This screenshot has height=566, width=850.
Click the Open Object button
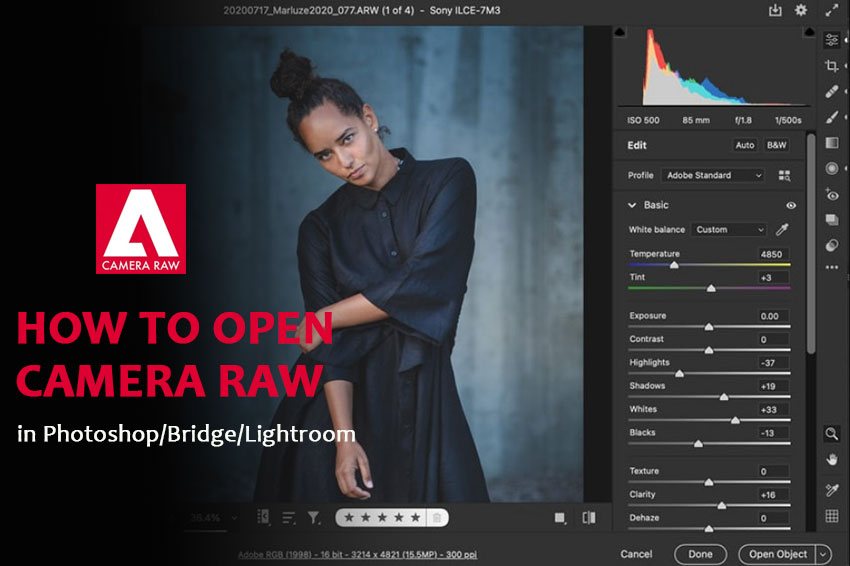778,555
